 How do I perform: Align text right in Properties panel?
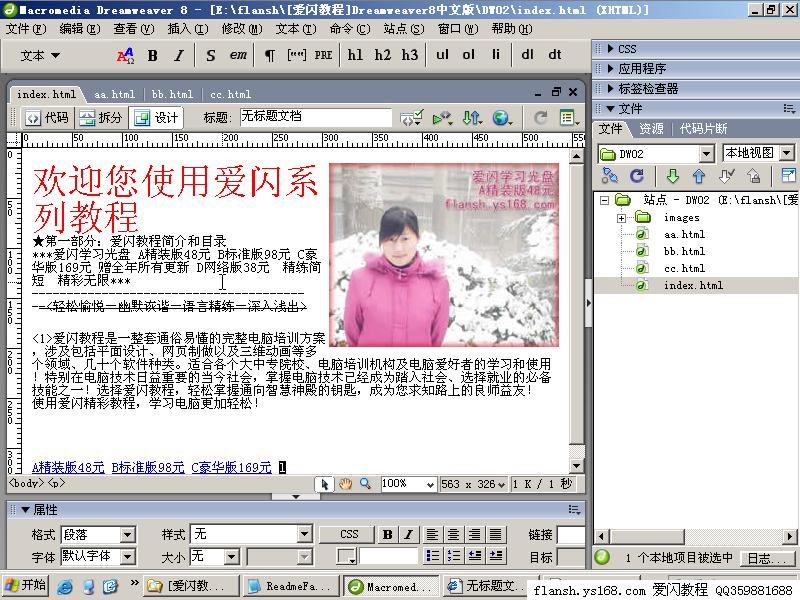click(x=474, y=535)
